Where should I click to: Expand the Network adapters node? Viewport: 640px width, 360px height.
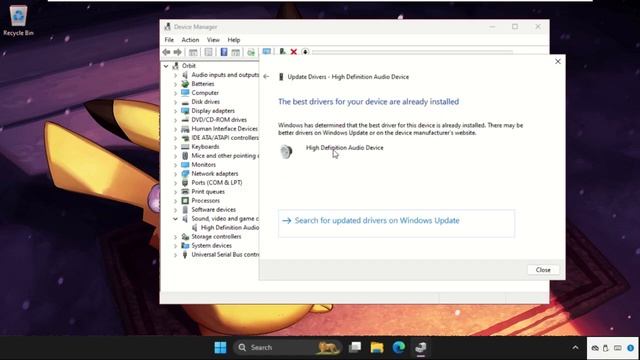pos(176,174)
